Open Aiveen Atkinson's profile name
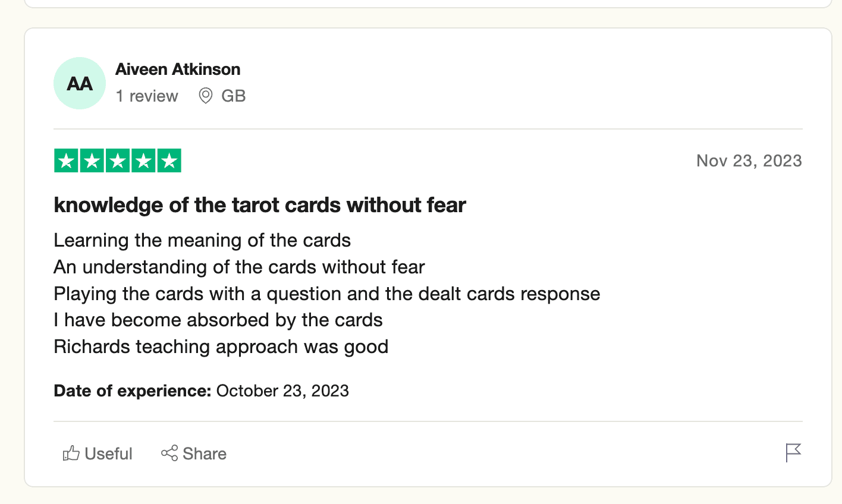842x504 pixels. [178, 70]
